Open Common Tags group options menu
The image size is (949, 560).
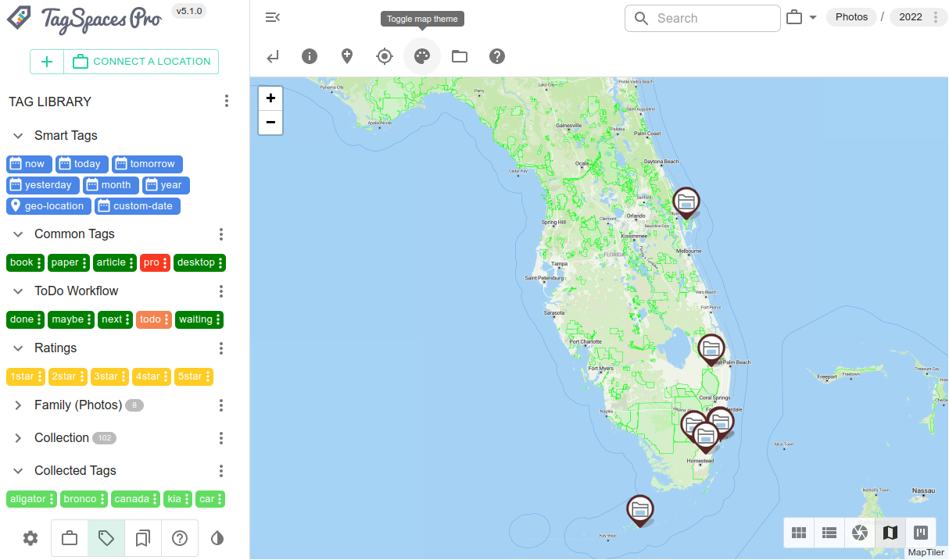tap(221, 234)
